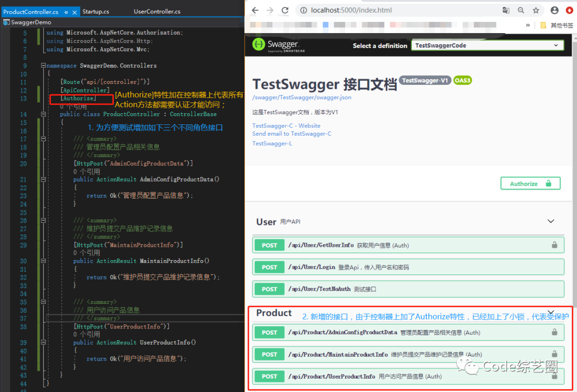Click ControllerBase in the class declaration
The height and width of the screenshot is (392, 577).
193,114
